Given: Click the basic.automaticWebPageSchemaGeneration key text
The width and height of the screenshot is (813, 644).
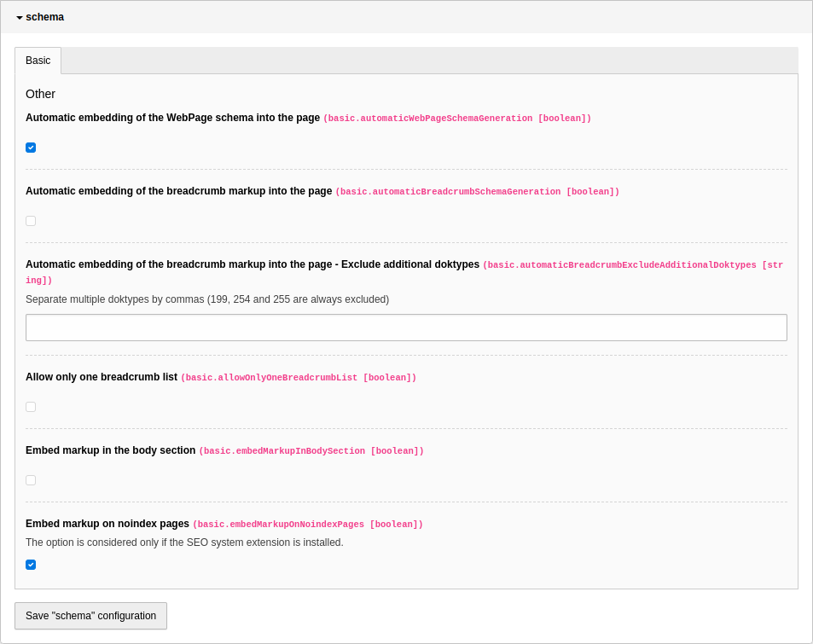Looking at the screenshot, I should click(x=456, y=119).
